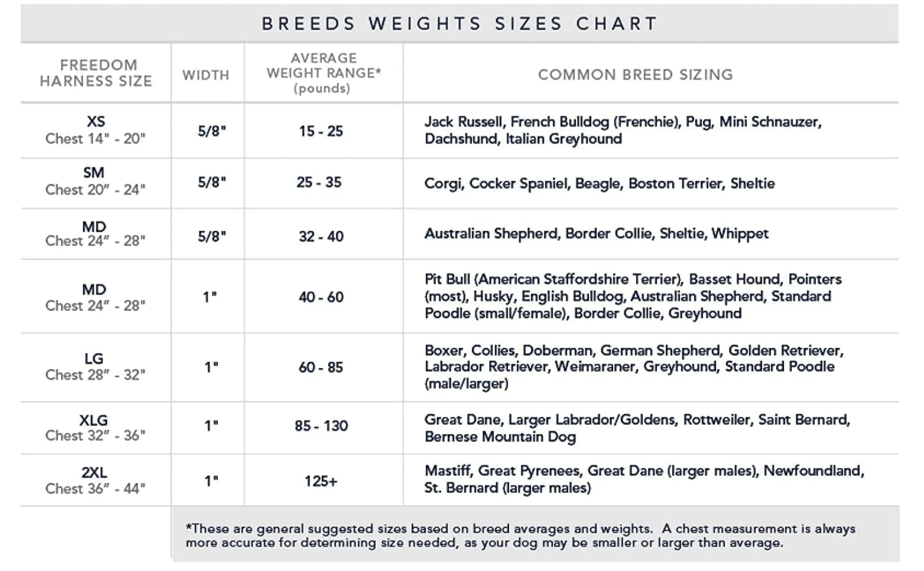The height and width of the screenshot is (571, 924).
Task: Click the Corgi, Cocker Spaniel breed list
Action: pos(599,184)
